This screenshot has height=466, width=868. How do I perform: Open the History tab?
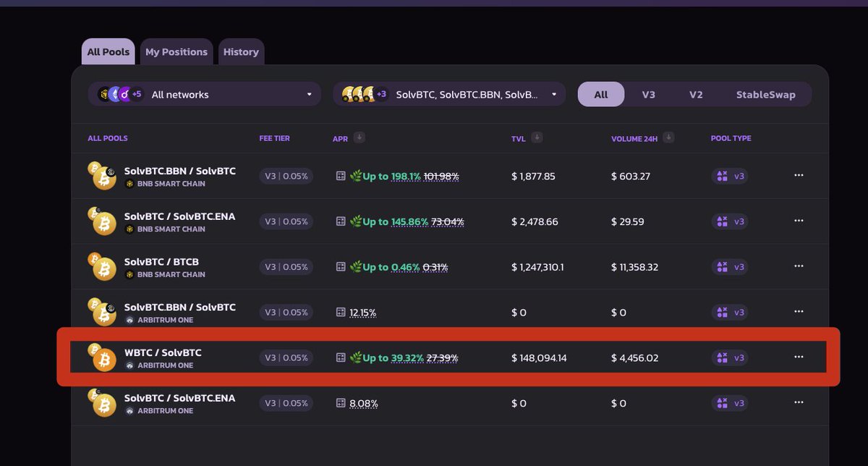(x=241, y=52)
